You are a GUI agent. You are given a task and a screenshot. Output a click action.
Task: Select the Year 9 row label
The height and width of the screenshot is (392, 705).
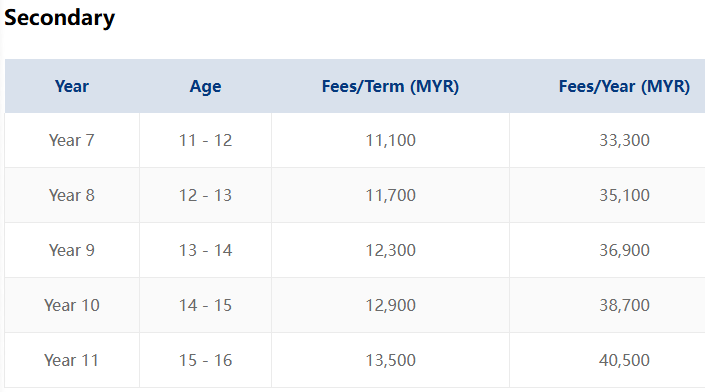click(71, 250)
